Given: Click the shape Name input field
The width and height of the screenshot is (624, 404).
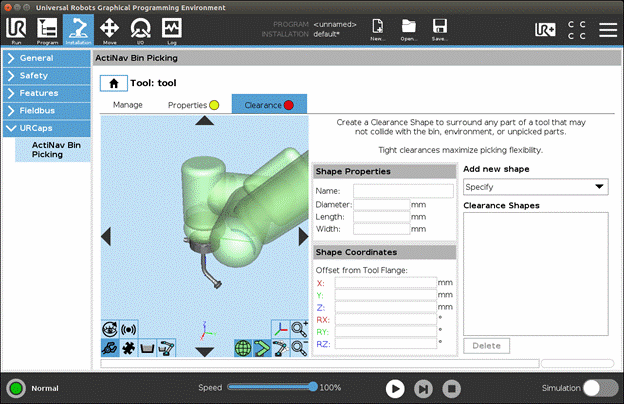Looking at the screenshot, I should coord(403,191).
